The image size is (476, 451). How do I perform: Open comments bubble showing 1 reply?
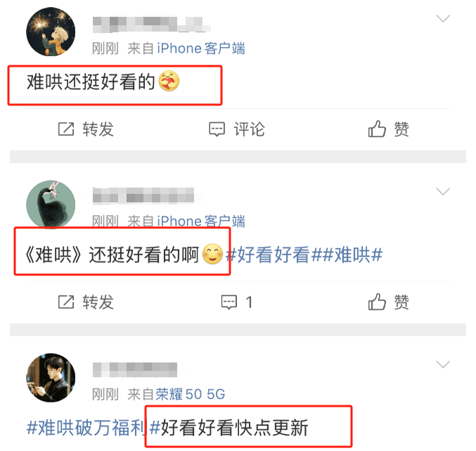pyautogui.click(x=229, y=302)
